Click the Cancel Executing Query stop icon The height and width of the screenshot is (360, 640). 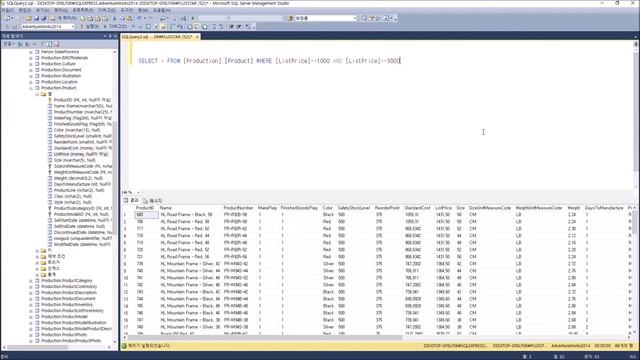coord(133,27)
